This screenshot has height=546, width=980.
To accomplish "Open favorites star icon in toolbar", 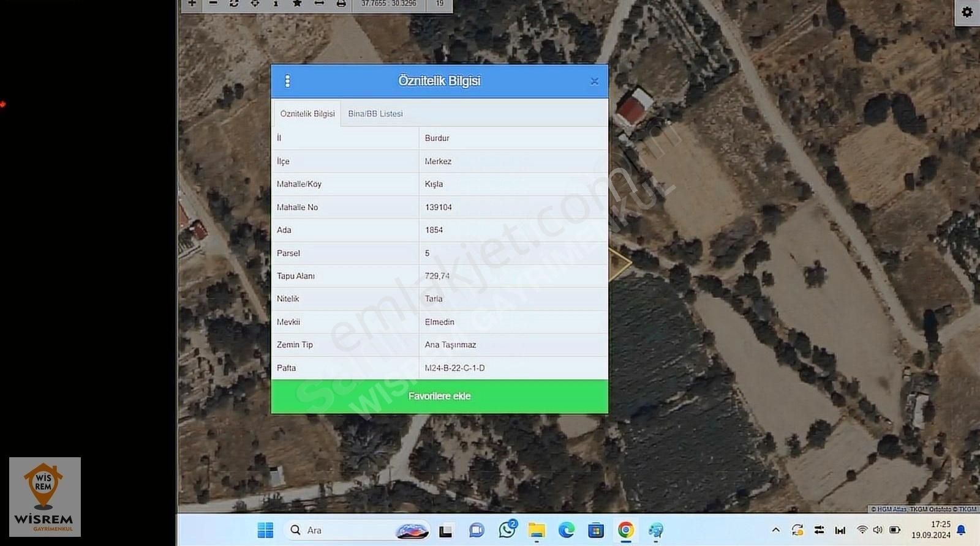I will coord(297,4).
